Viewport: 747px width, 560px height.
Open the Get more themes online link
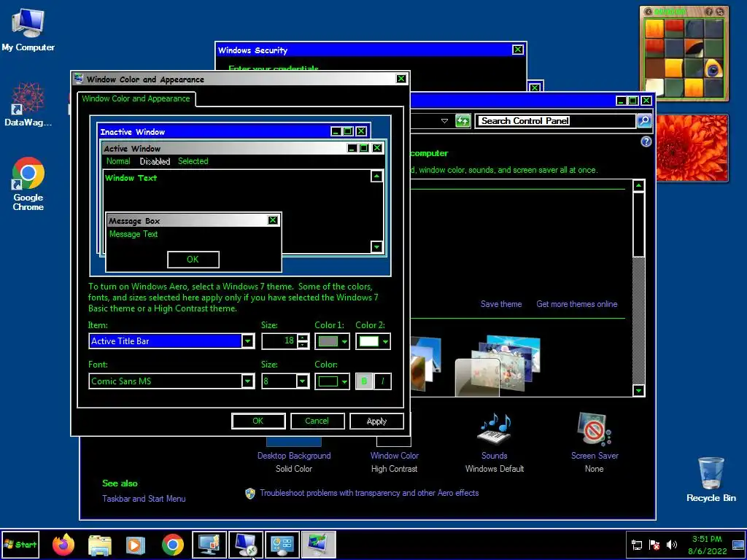coord(577,304)
